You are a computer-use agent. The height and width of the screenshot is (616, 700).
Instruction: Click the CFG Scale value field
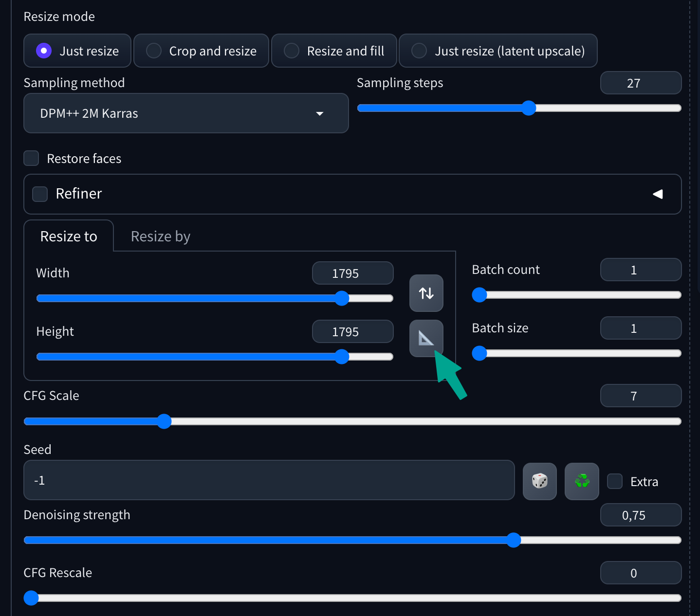[641, 396]
